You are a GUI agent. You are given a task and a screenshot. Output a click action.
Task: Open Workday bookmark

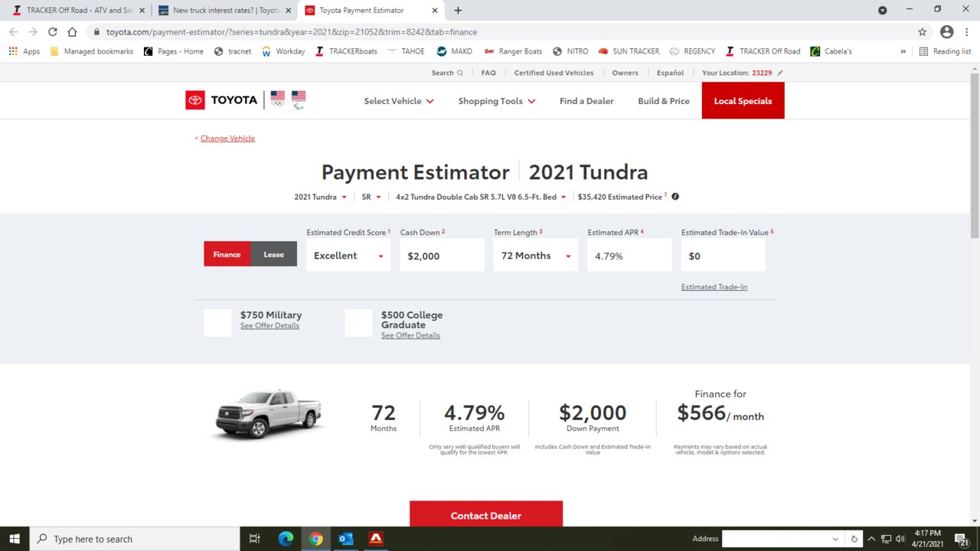[x=283, y=51]
